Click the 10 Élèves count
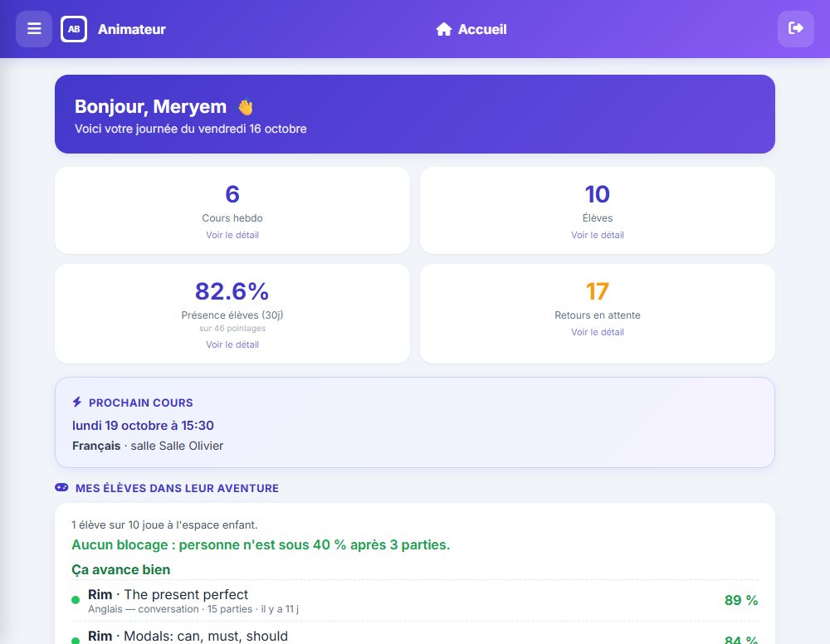 click(597, 194)
